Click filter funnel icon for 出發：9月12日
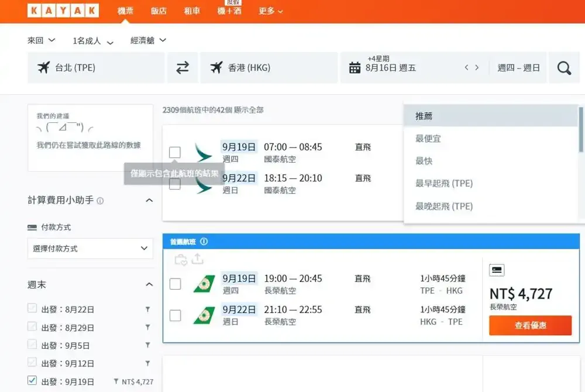 click(148, 363)
